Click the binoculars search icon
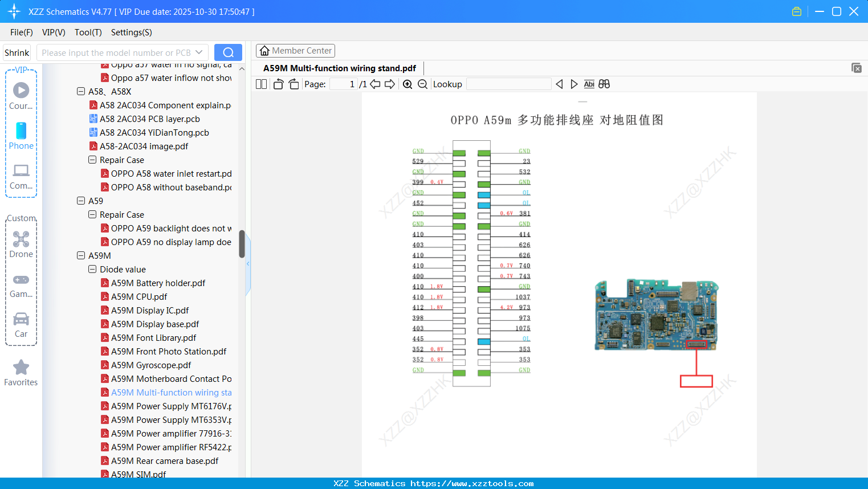868x489 pixels. [x=604, y=84]
